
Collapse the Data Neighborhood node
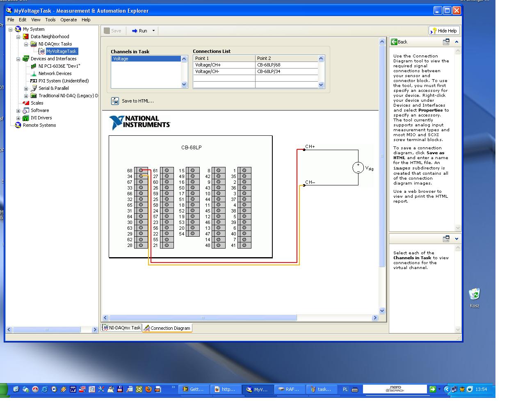[x=18, y=37]
